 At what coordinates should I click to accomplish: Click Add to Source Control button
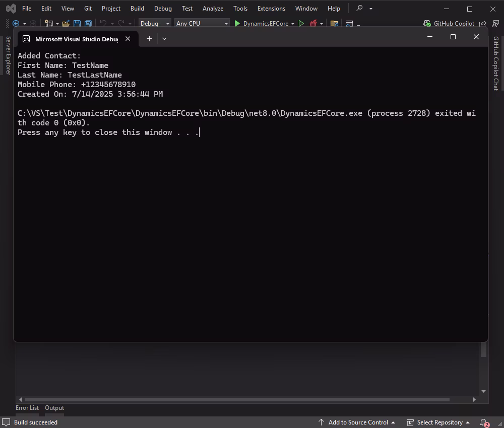[356, 422]
